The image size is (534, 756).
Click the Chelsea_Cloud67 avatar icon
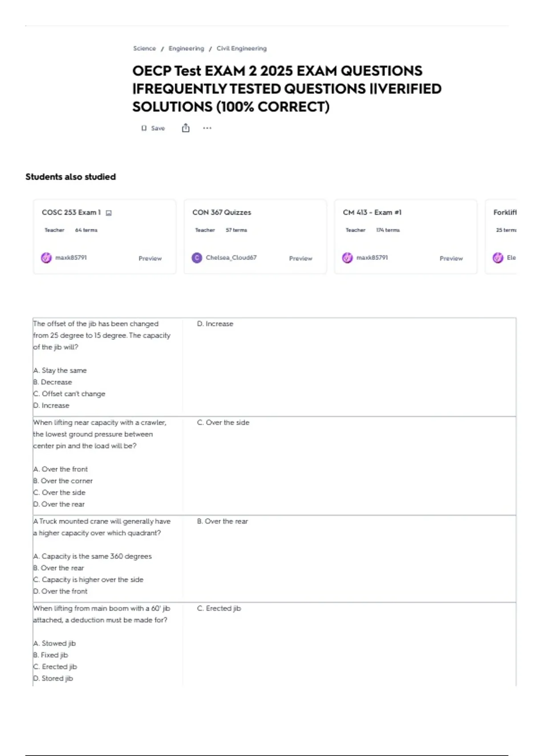point(197,257)
